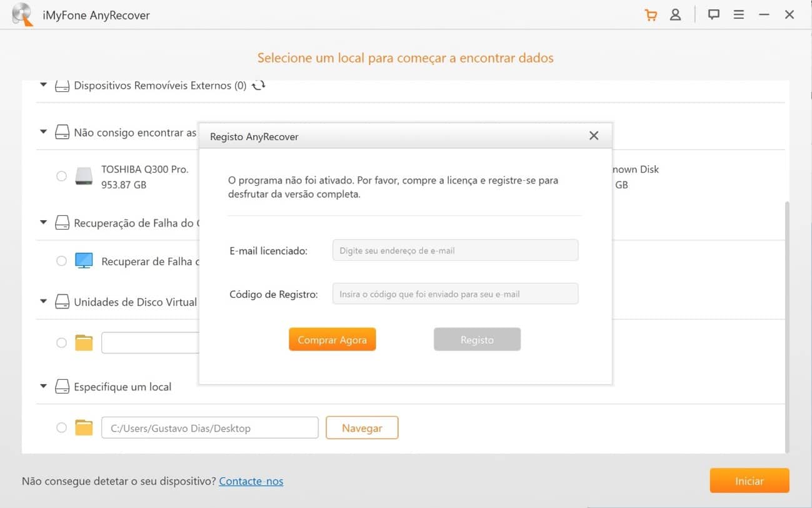
Task: Click the Dispositivos Removíveis Externos (0) label
Action: (160, 86)
